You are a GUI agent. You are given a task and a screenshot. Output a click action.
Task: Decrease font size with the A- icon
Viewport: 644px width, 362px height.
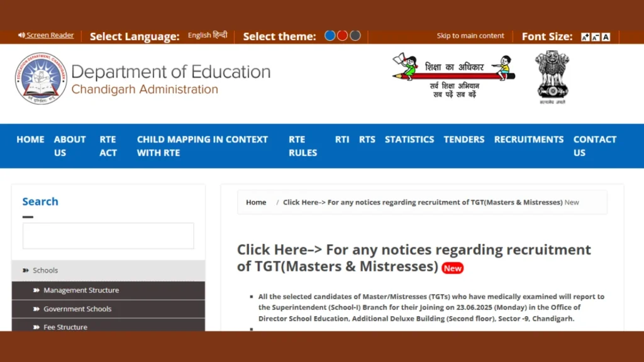(x=595, y=36)
